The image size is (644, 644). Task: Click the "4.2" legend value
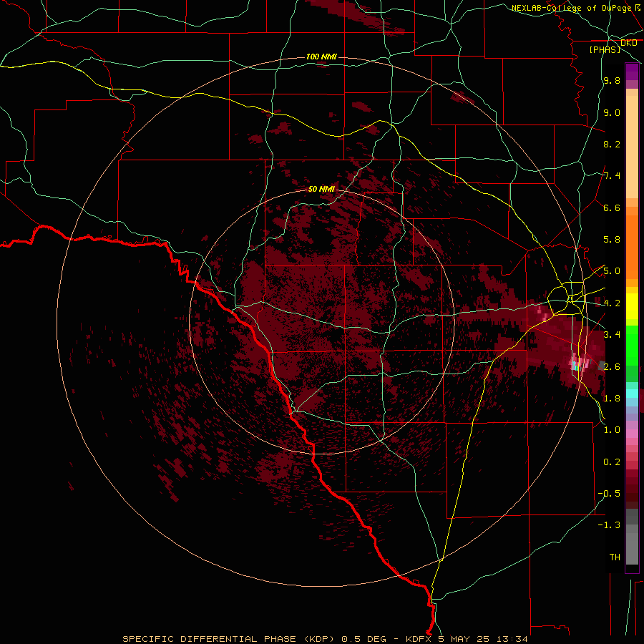[612, 303]
